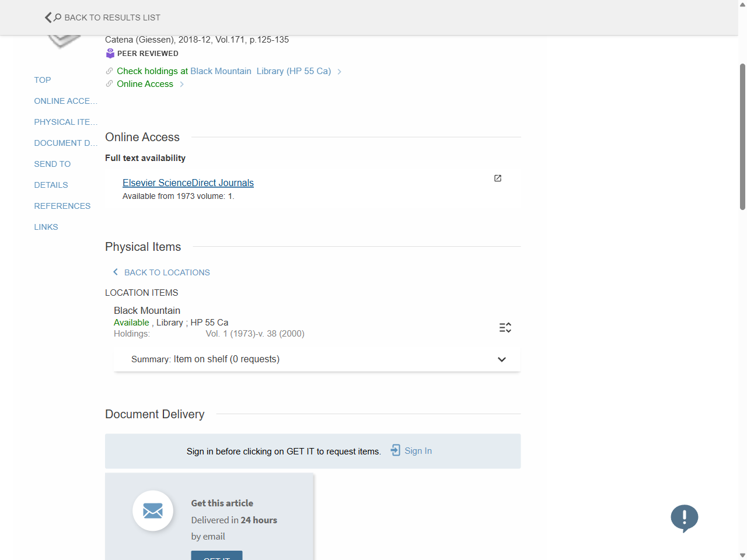The image size is (747, 560).
Task: Click the feedback exclamation bubble icon
Action: [684, 518]
